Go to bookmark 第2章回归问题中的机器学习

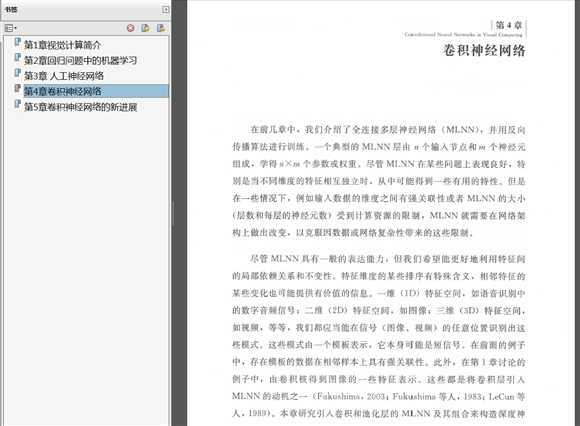coord(80,61)
